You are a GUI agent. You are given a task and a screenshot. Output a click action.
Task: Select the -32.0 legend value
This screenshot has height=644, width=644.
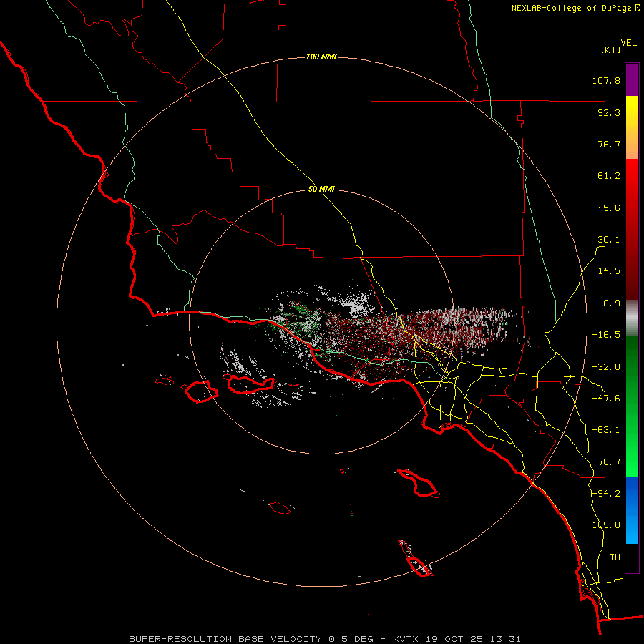pyautogui.click(x=606, y=367)
